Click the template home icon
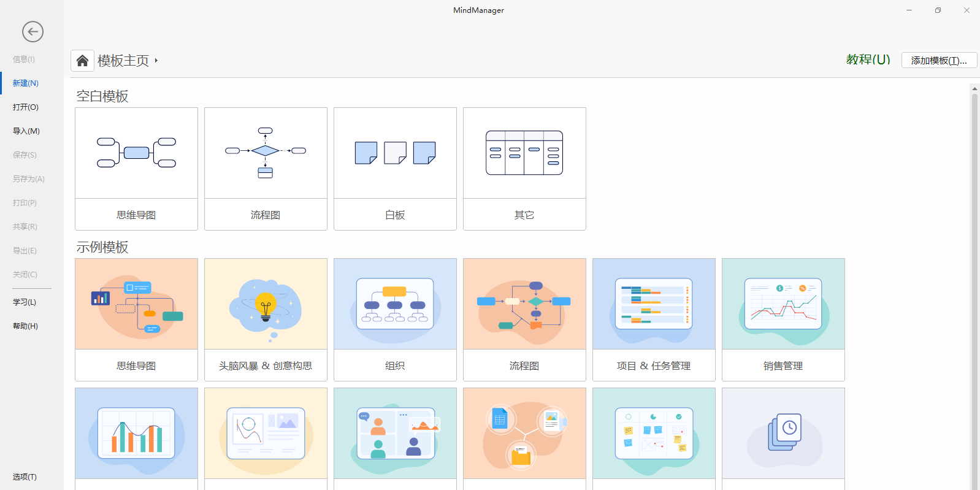The image size is (980, 490). [x=82, y=61]
